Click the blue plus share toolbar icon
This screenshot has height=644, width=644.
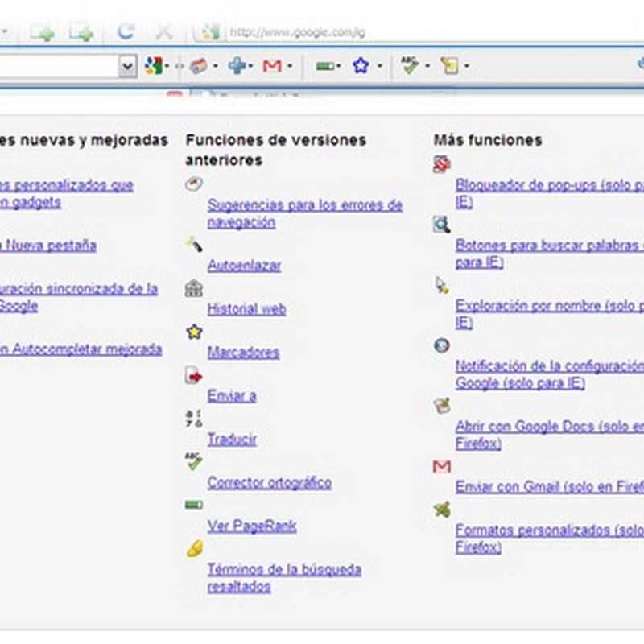click(236, 66)
